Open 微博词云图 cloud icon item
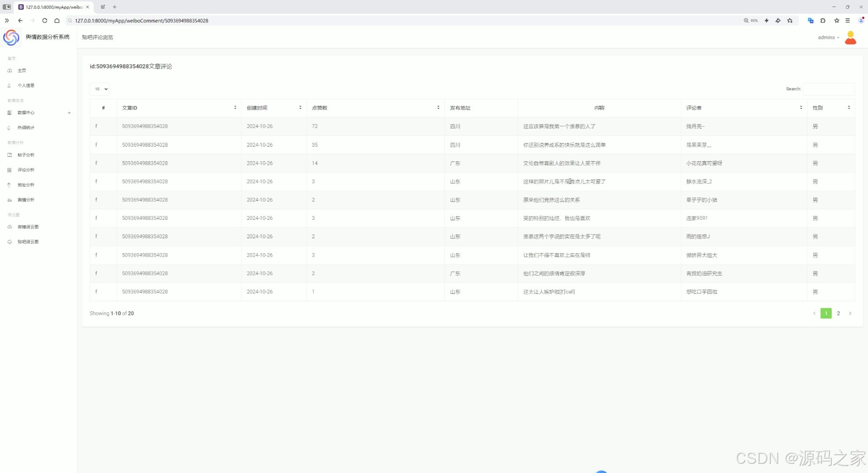Screen dimensions: 868x473 pyautogui.click(x=10, y=227)
